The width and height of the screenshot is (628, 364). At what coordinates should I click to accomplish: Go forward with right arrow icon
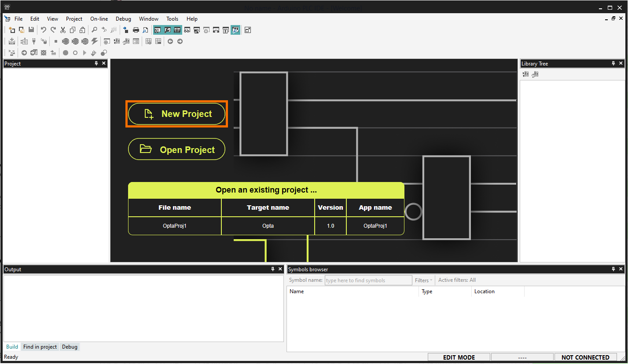point(180,41)
